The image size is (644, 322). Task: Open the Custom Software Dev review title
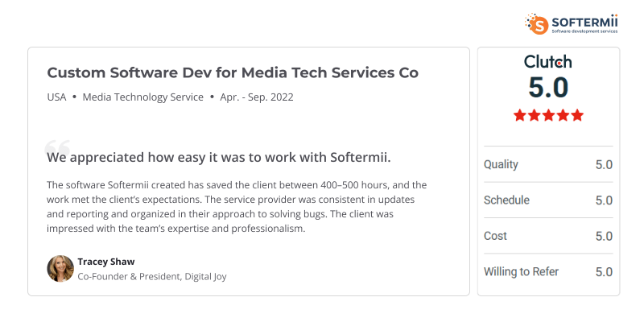[233, 72]
